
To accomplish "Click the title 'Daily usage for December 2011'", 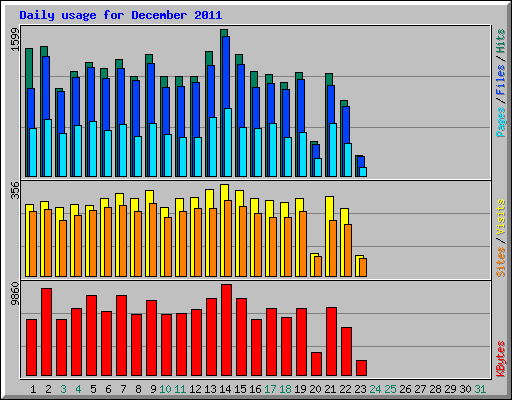I will pos(120,15).
